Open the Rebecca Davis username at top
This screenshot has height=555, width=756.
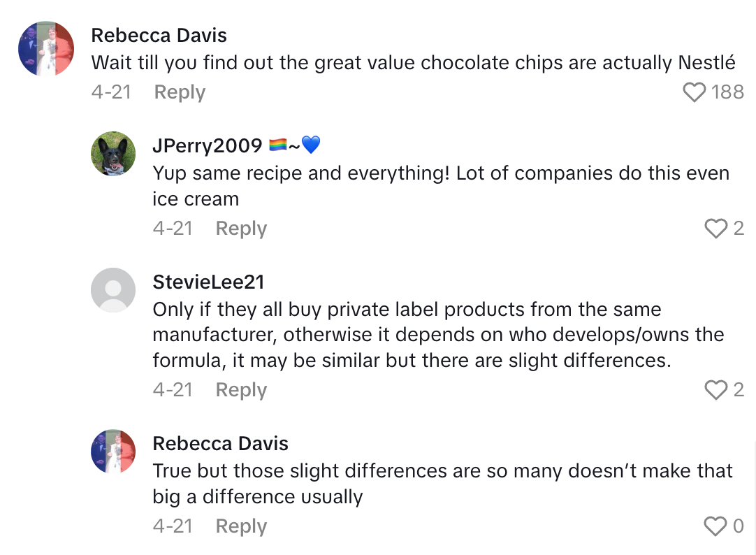click(159, 36)
